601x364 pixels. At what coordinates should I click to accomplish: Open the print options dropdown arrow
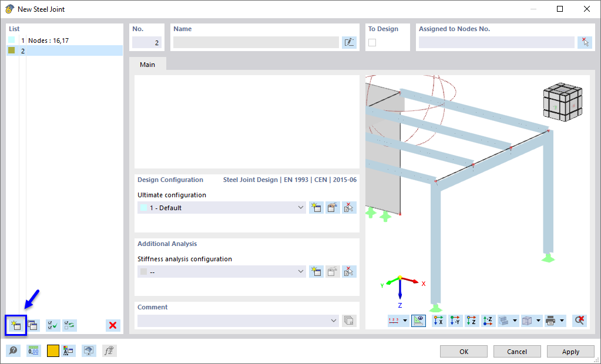(562, 321)
